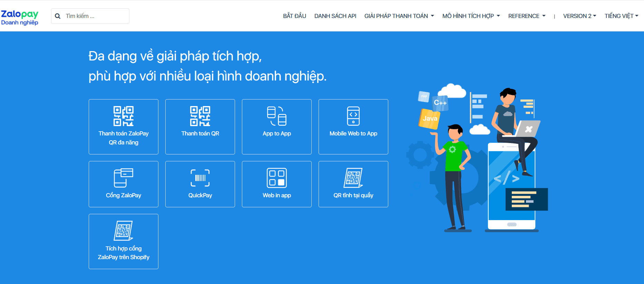Open the Mobile Web to App label
This screenshot has height=284, width=644.
353,133
